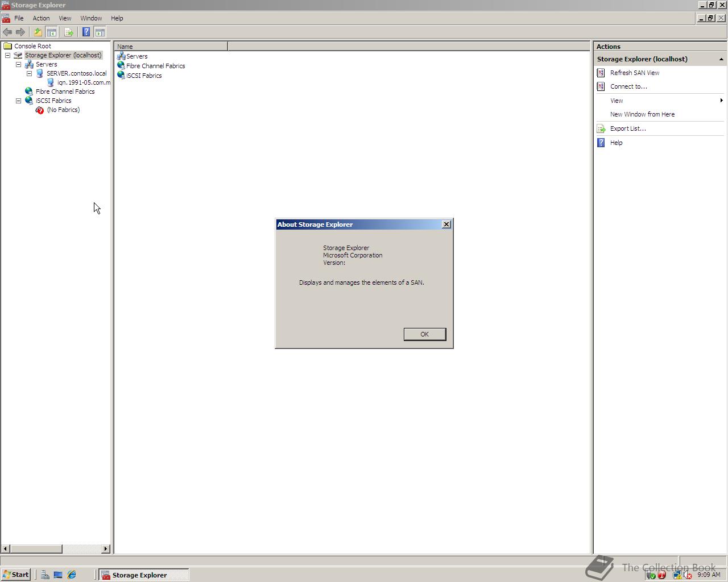Select iSCSI Fabrics in the console tree
Screen dimensions: 728x582
point(53,101)
